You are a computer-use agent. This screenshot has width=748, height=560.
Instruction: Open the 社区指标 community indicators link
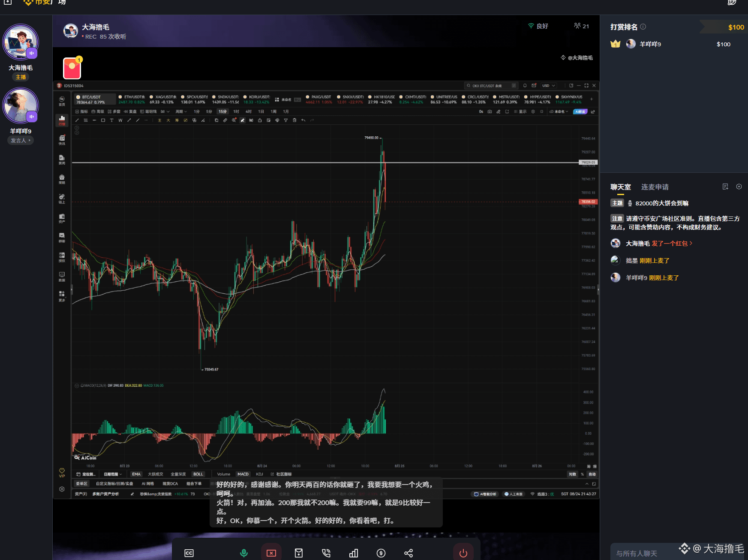[x=281, y=474]
